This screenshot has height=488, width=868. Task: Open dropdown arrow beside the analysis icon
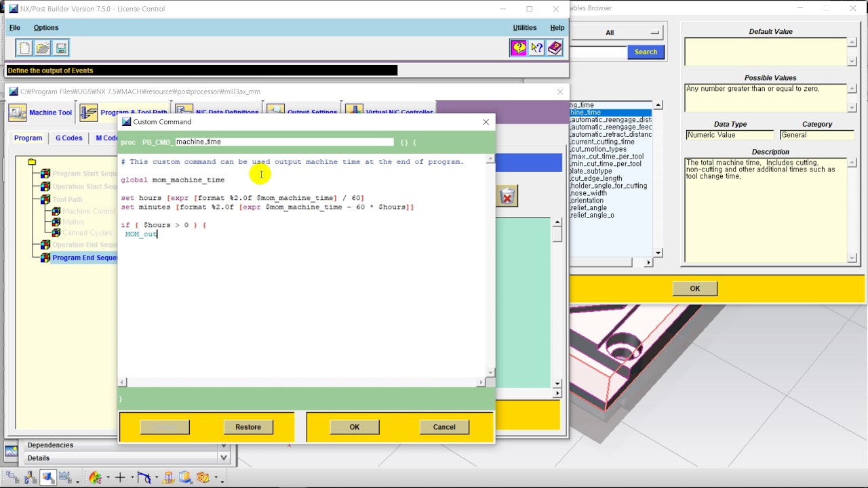(107, 479)
